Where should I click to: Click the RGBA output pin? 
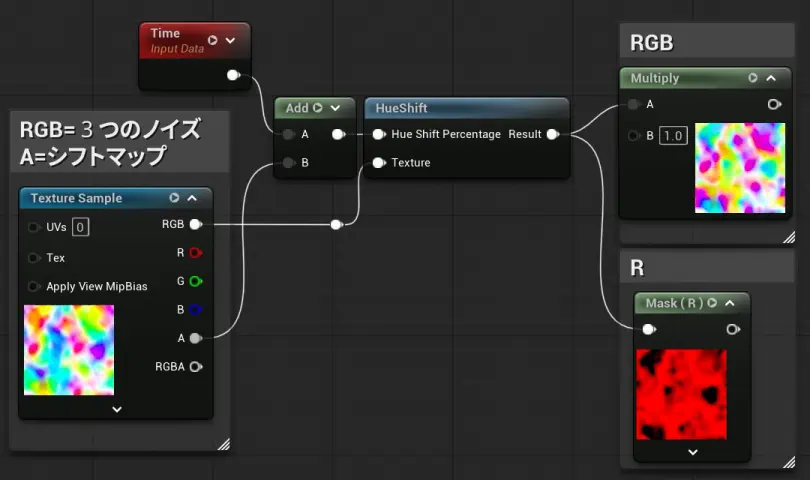point(196,366)
